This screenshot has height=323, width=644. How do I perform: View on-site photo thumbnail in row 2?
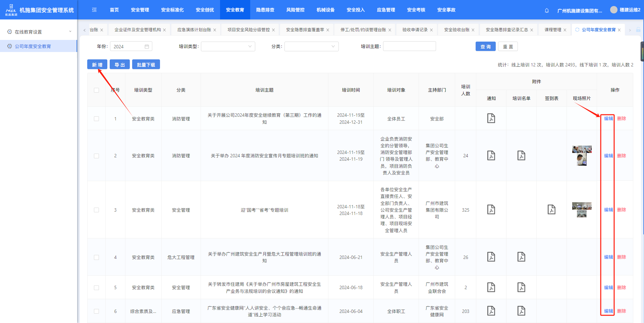582,156
